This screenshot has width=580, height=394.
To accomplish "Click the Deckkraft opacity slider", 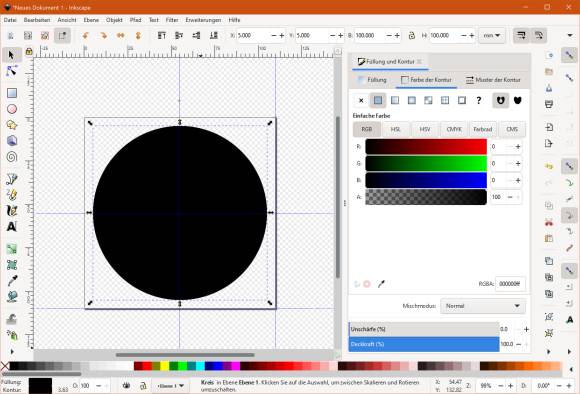I will click(x=424, y=344).
